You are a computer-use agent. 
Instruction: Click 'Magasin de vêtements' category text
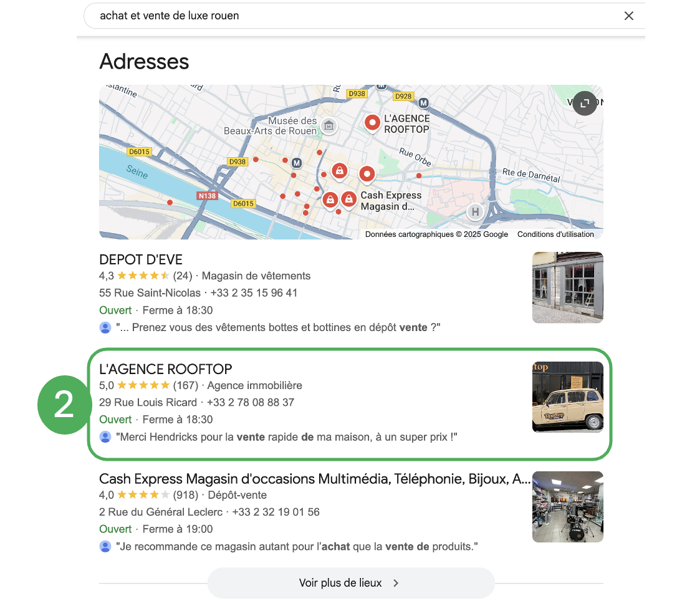coord(256,276)
